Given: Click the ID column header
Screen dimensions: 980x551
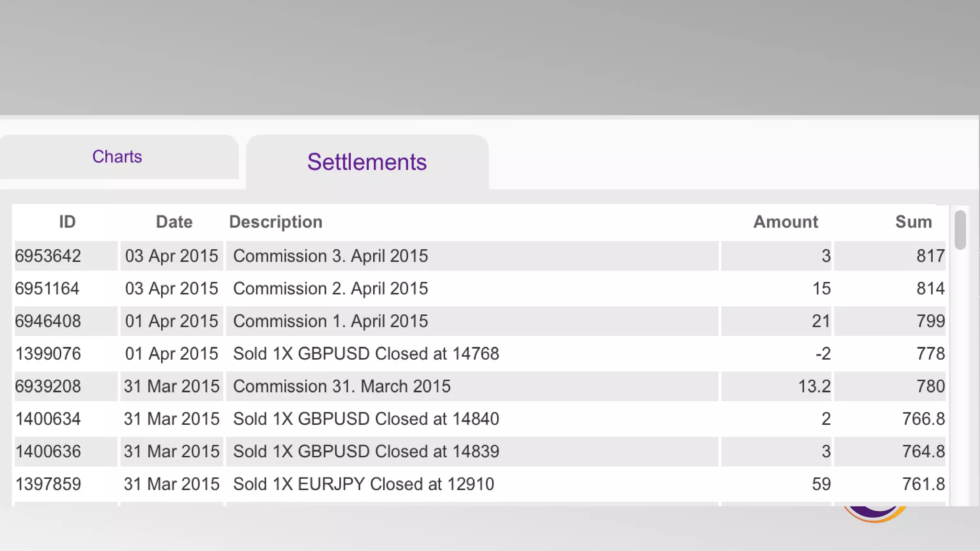Looking at the screenshot, I should point(67,222).
